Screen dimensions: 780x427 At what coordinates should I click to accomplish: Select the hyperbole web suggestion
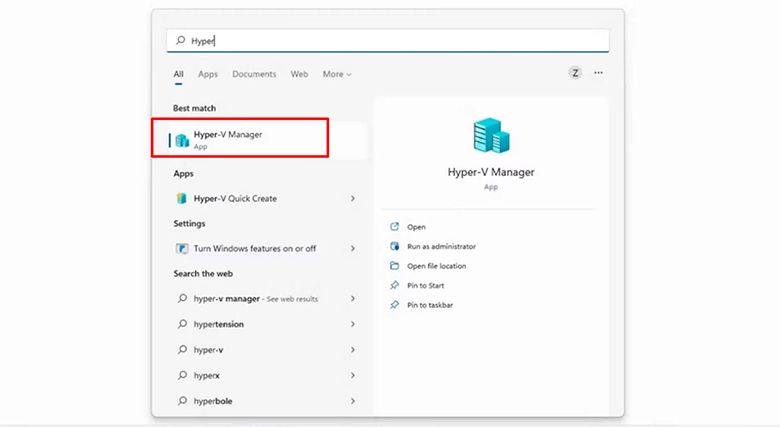point(213,401)
